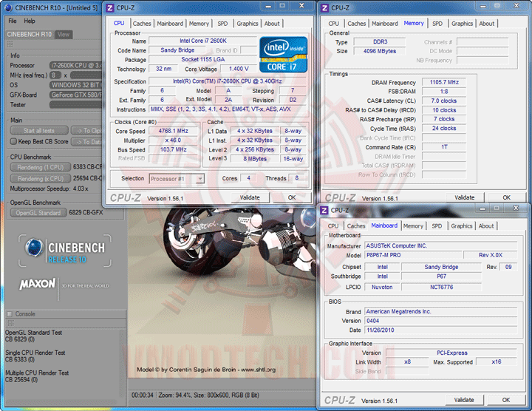Click the Cinebench Processor info field
532x411 pixels.
coord(76,66)
